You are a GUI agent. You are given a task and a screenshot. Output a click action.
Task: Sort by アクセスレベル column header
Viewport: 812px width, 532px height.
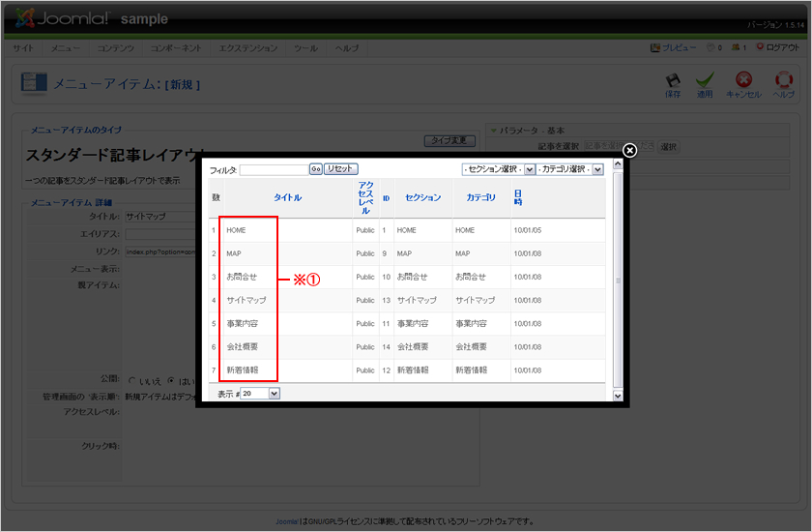click(365, 197)
